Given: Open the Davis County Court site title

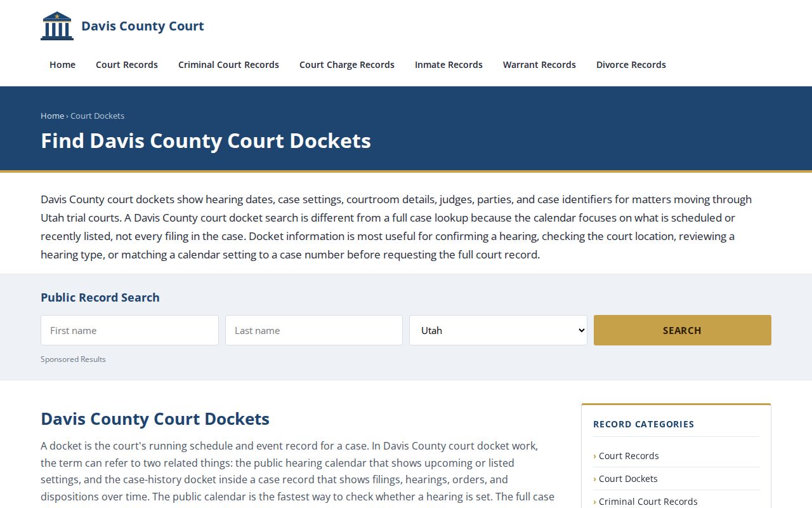Looking at the screenshot, I should point(143,26).
